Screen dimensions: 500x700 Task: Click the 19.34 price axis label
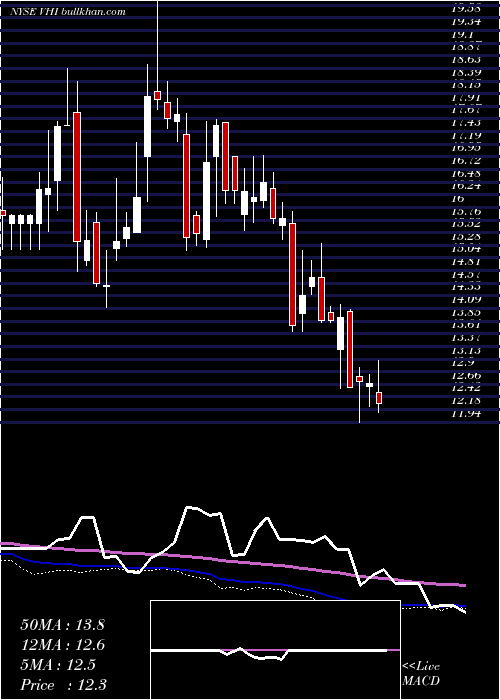[466, 21]
